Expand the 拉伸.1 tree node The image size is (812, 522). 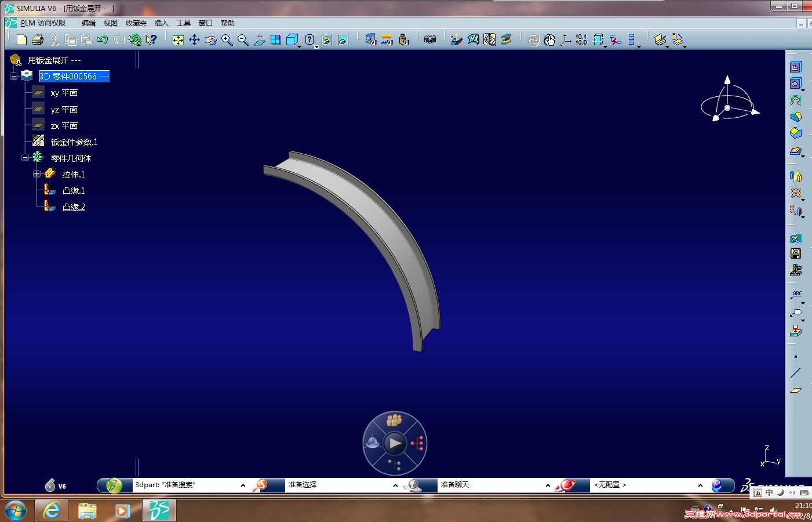pyautogui.click(x=37, y=174)
